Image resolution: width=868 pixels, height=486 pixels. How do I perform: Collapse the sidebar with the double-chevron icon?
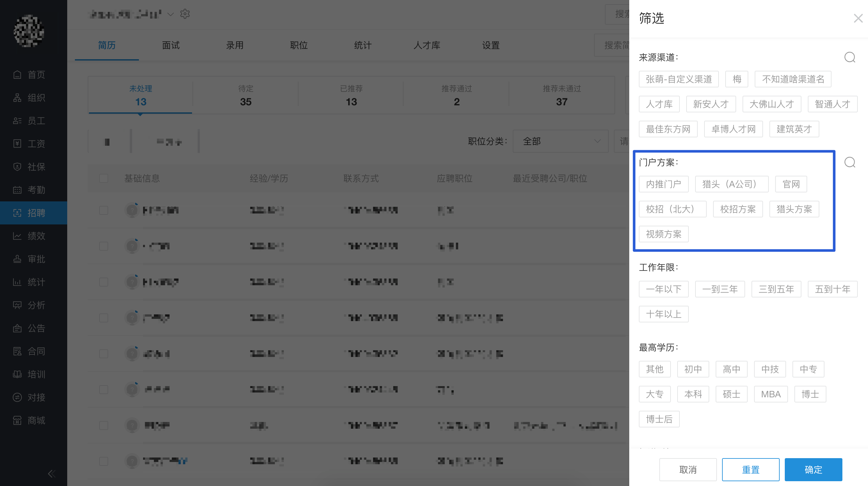coord(52,474)
